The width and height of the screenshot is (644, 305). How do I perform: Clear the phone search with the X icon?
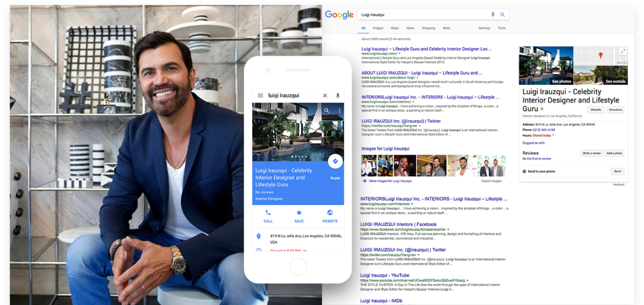point(325,95)
